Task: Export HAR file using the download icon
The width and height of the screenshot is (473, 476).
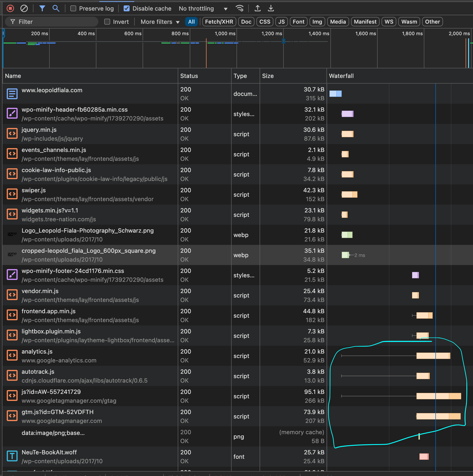Action: pyautogui.click(x=271, y=8)
